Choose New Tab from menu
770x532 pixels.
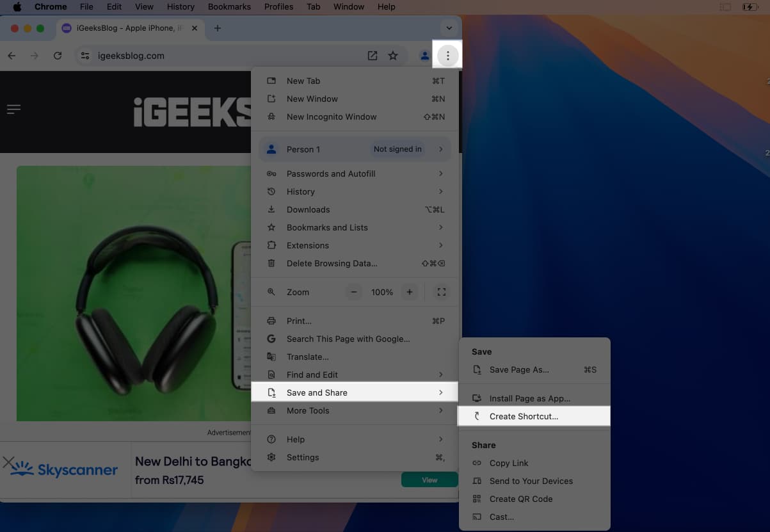coord(355,81)
